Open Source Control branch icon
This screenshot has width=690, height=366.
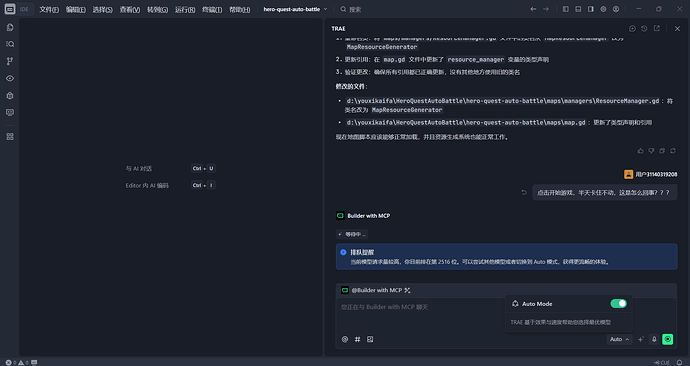tap(10, 61)
